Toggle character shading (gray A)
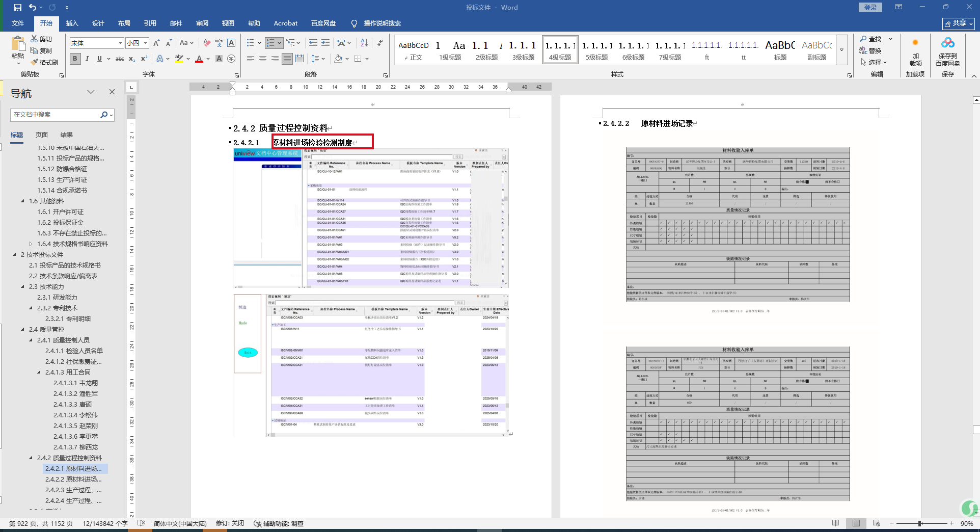The height and width of the screenshot is (532, 980). (219, 59)
